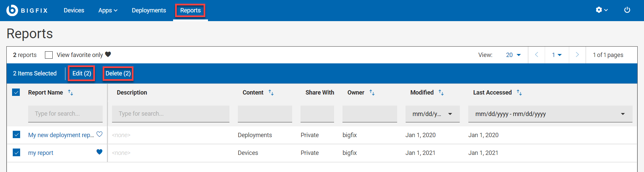Unfavorite the my report heart icon
Screen dimensions: 644x172
(x=99, y=152)
